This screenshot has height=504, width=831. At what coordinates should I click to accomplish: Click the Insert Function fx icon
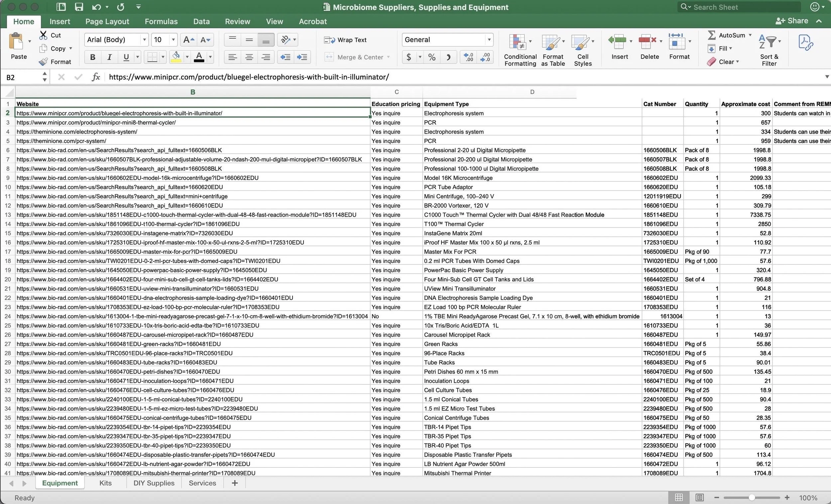pyautogui.click(x=96, y=77)
